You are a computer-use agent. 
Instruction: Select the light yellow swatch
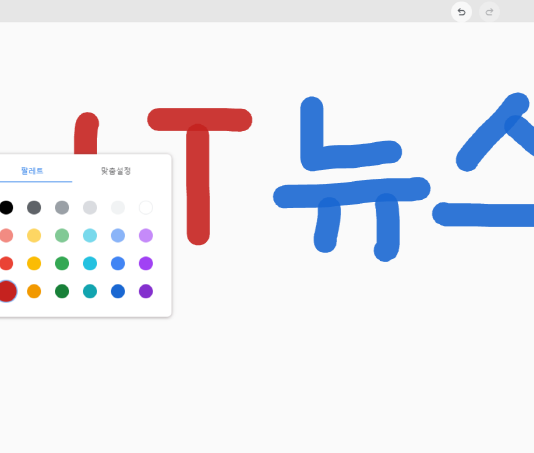[x=34, y=235]
